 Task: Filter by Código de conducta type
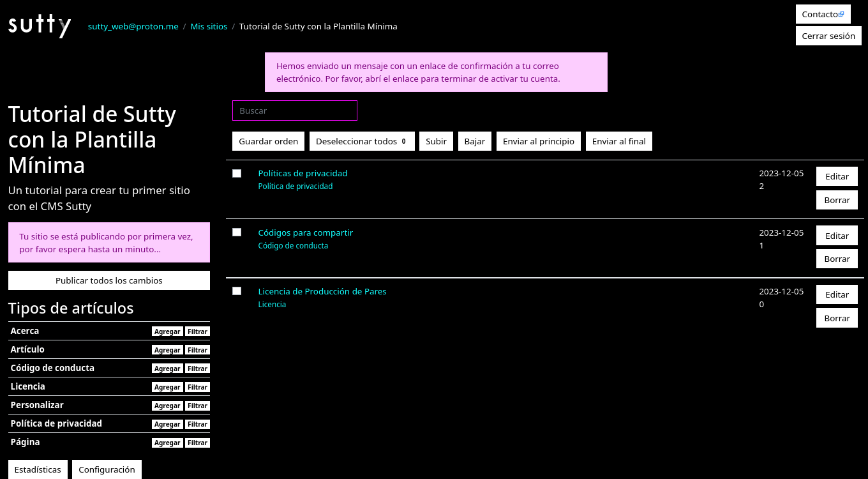click(x=197, y=369)
